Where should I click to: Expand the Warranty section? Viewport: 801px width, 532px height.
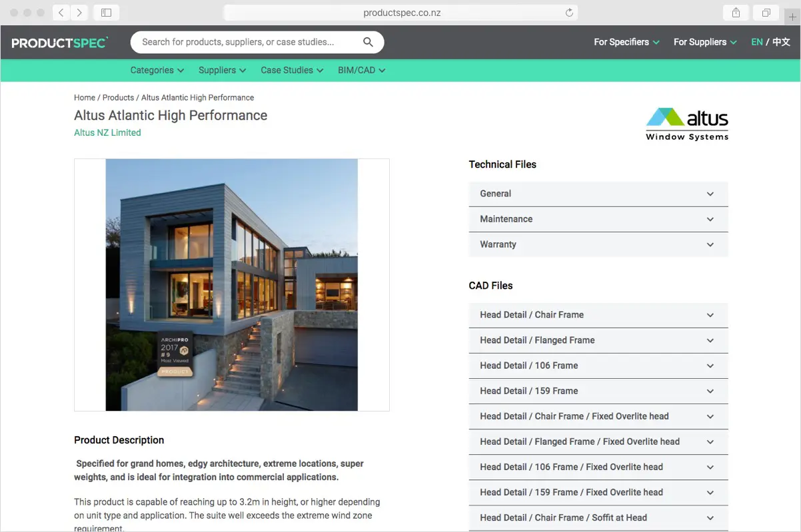tap(598, 244)
